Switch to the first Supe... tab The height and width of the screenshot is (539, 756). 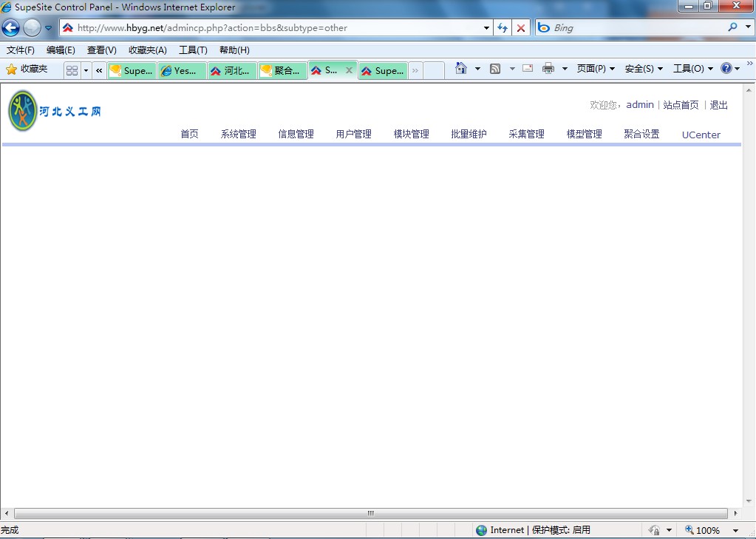click(x=132, y=70)
